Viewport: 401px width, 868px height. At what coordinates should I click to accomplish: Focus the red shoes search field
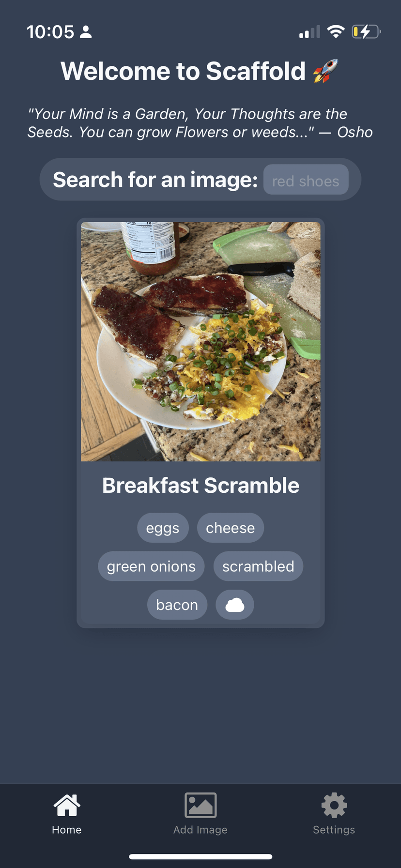[306, 180]
